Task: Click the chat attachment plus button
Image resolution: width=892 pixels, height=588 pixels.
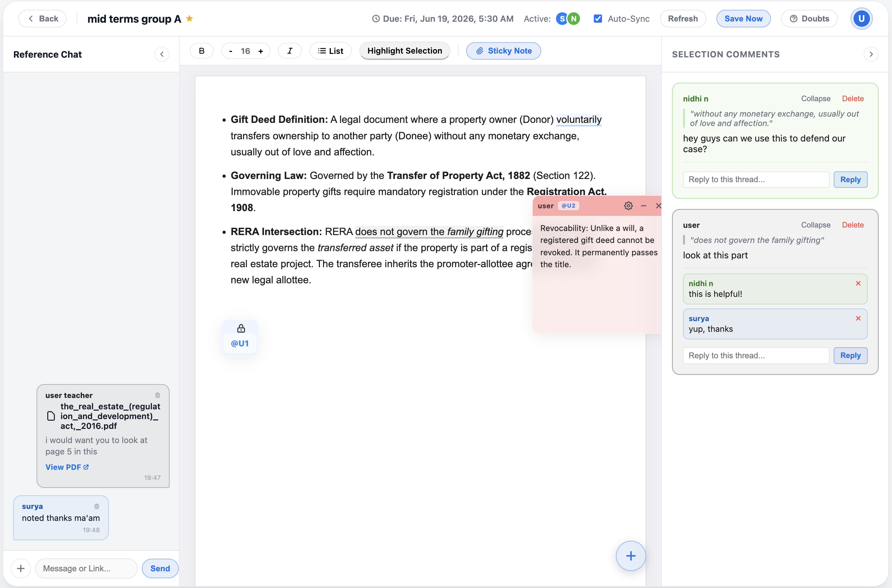Action: [20, 568]
